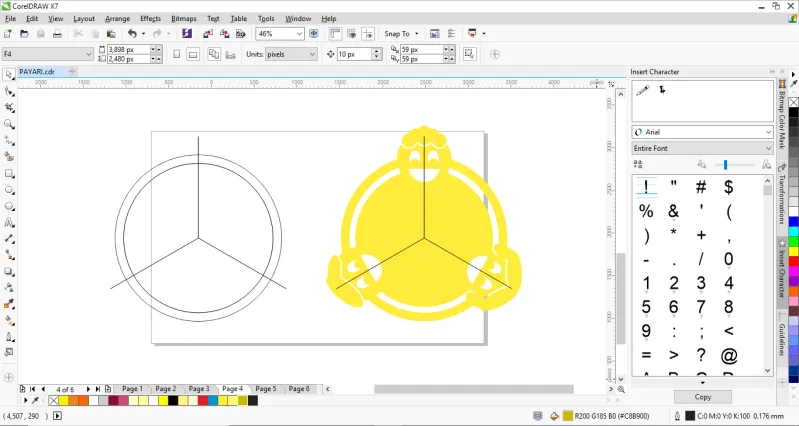Click the Full-screen preview icon

314,34
